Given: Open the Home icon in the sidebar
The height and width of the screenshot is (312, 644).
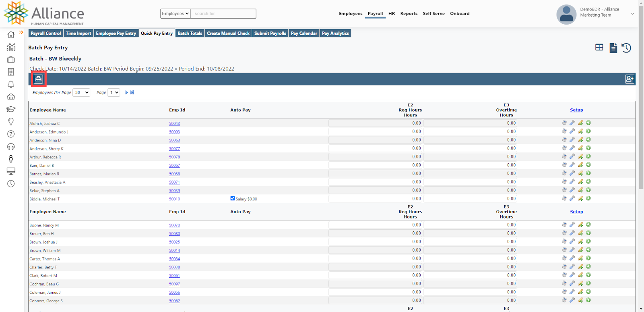Looking at the screenshot, I should tap(11, 35).
